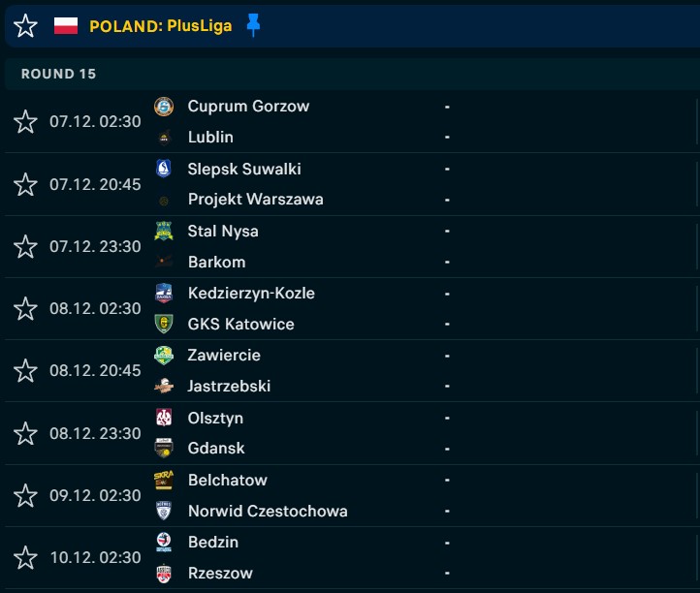Click the Belchatow Skra logo
700x593 pixels.
(164, 480)
